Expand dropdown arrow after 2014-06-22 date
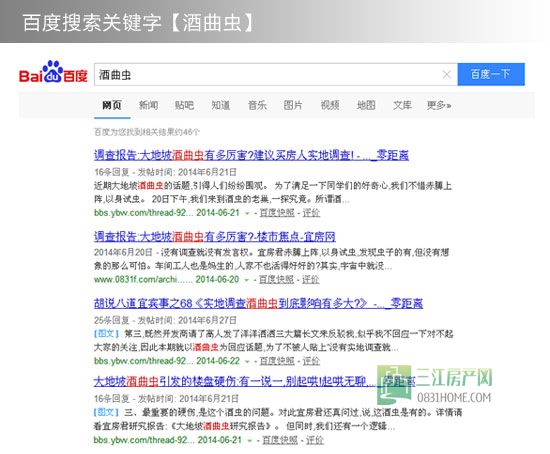550x454 pixels. (247, 361)
